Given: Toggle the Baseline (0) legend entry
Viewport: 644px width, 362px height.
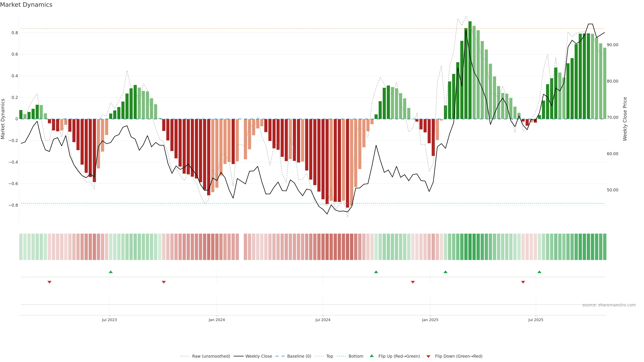Looking at the screenshot, I should point(299,356).
